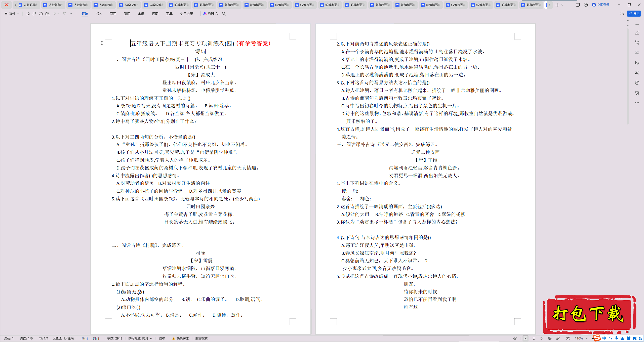Open the 页面 ribbon tab

coord(113,14)
